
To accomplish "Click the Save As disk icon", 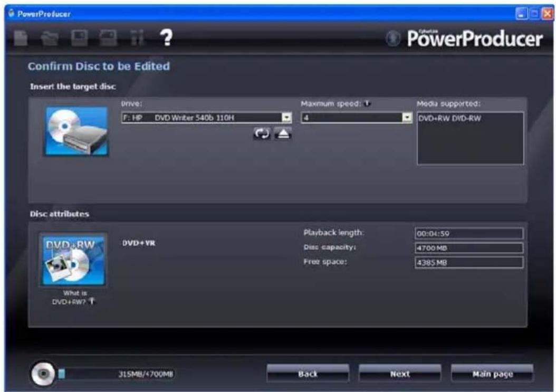I will click(x=108, y=38).
